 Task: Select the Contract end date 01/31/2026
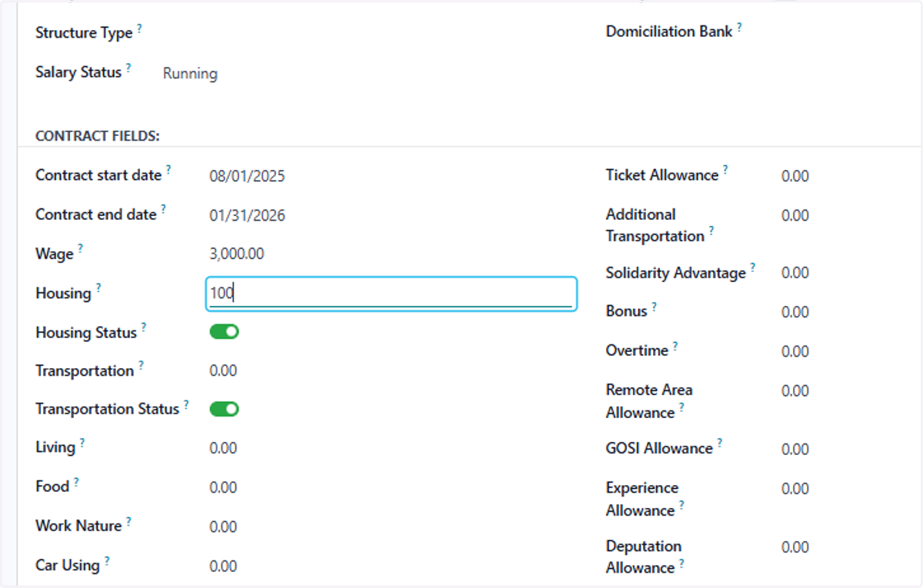247,215
